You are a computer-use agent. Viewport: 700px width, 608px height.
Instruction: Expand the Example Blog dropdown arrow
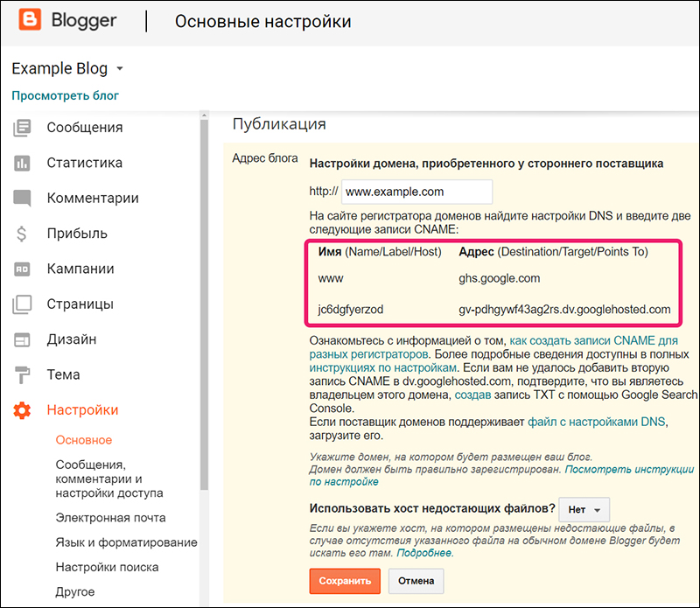click(120, 68)
